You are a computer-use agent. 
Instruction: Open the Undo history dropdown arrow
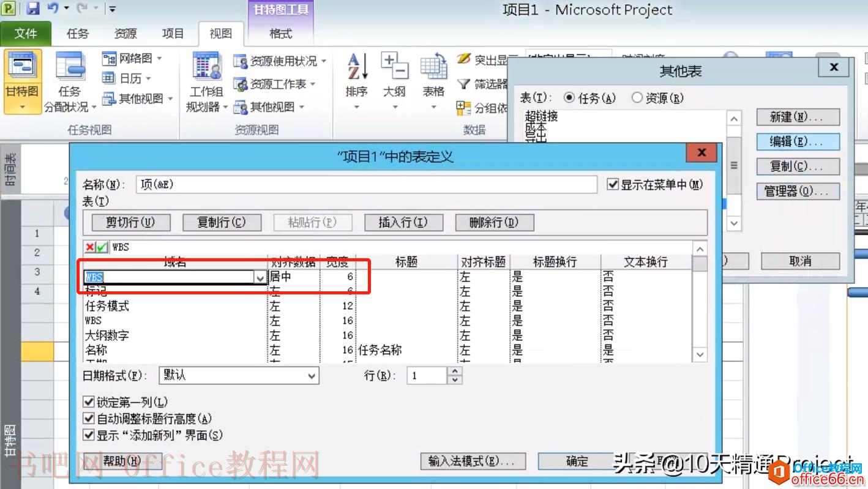point(65,9)
